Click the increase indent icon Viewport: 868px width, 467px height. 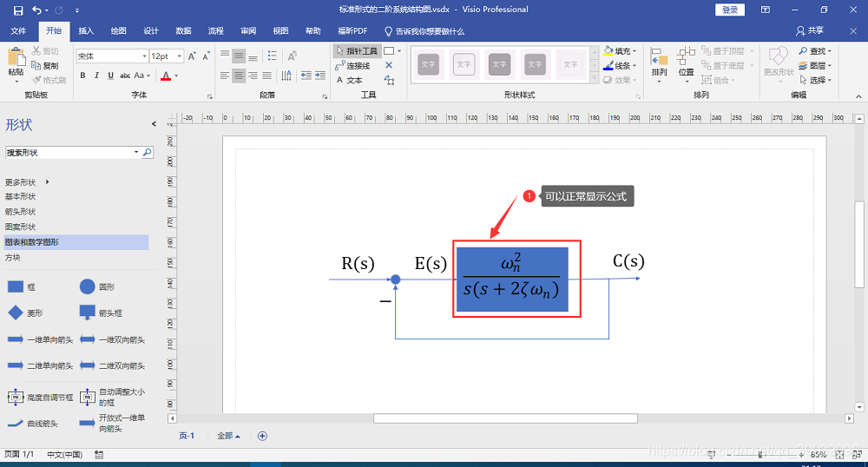pyautogui.click(x=320, y=76)
